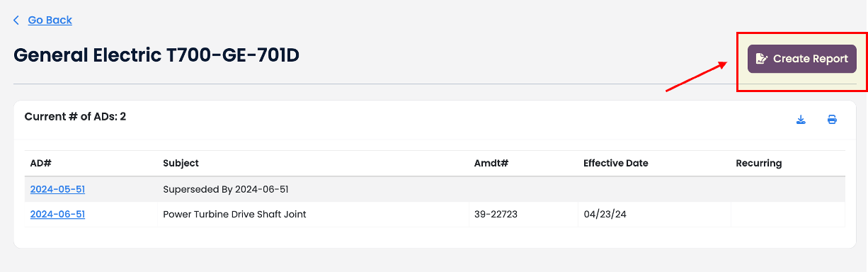Click the pencil-document icon on Create Report
868x272 pixels.
click(x=762, y=59)
